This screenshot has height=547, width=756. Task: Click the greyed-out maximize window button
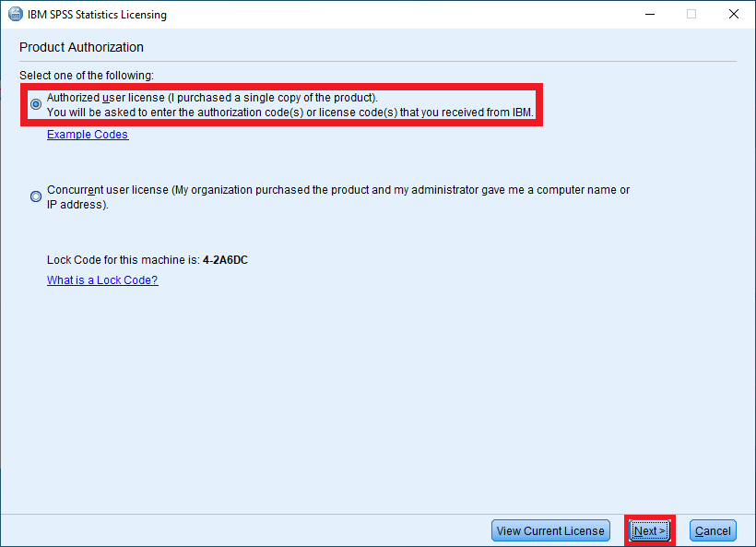691,14
